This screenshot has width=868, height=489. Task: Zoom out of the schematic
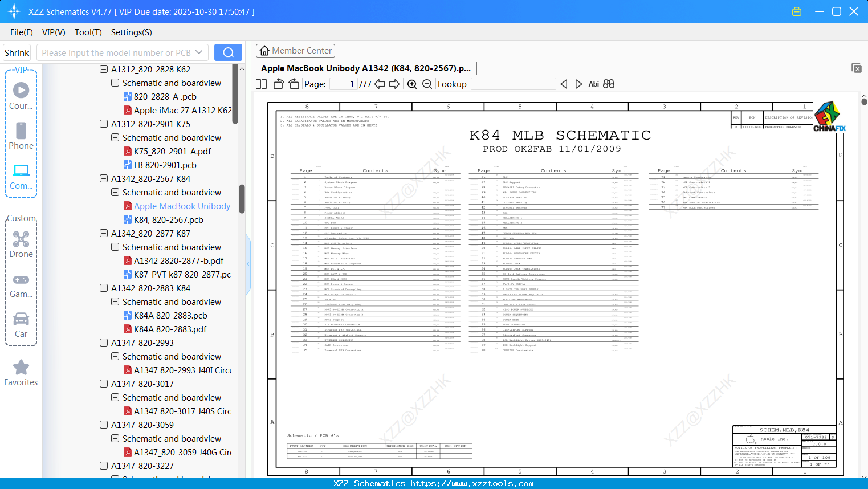pyautogui.click(x=427, y=84)
